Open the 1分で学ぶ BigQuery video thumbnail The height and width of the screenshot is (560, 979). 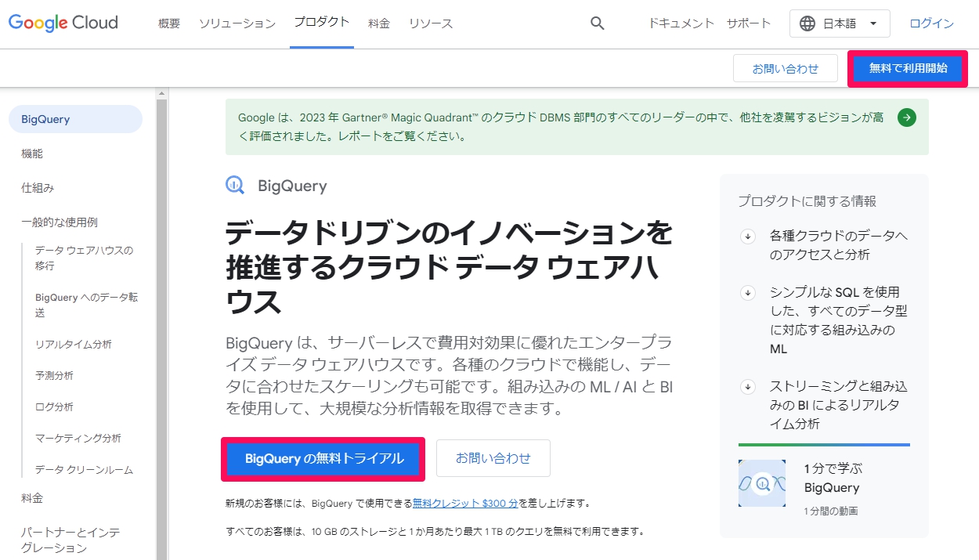pyautogui.click(x=762, y=483)
